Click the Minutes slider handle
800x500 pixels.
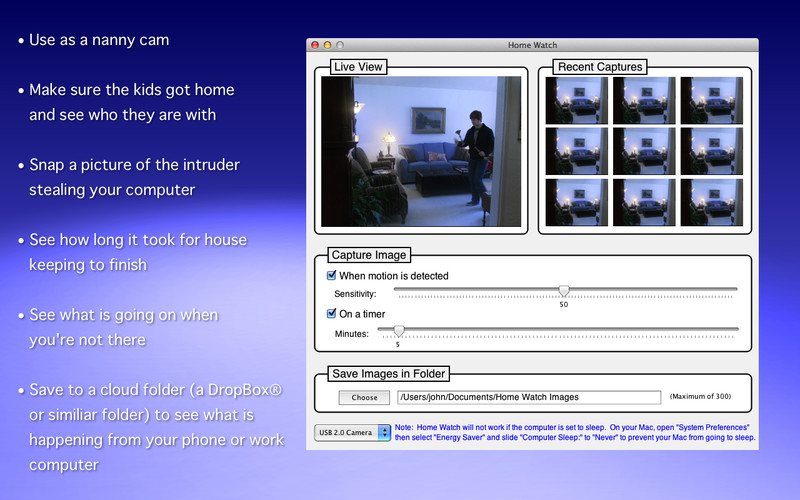pos(398,330)
